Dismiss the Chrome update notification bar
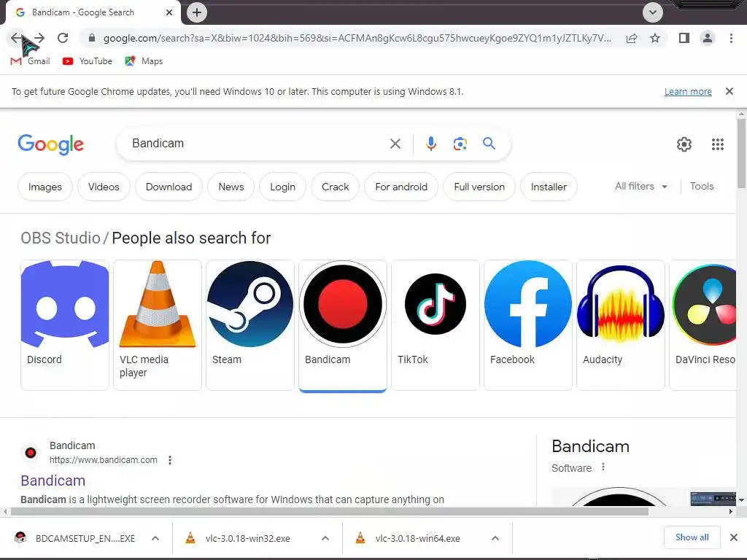This screenshot has width=747, height=560. pyautogui.click(x=729, y=91)
